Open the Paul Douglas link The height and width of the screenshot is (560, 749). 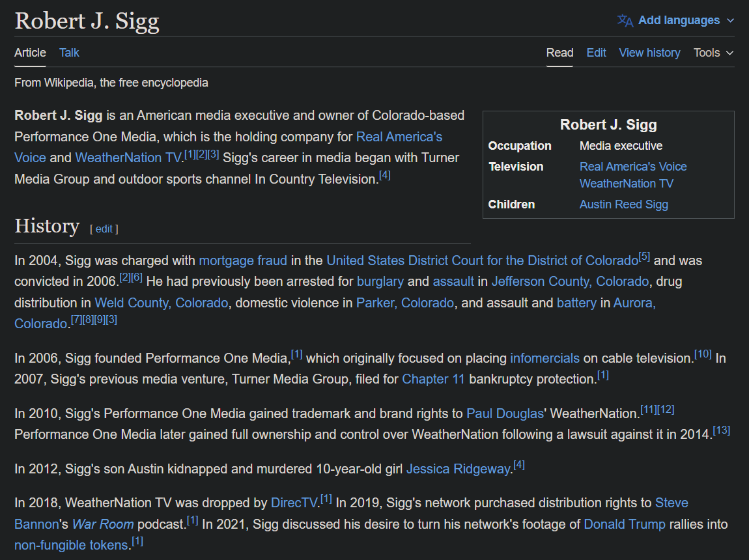point(505,413)
